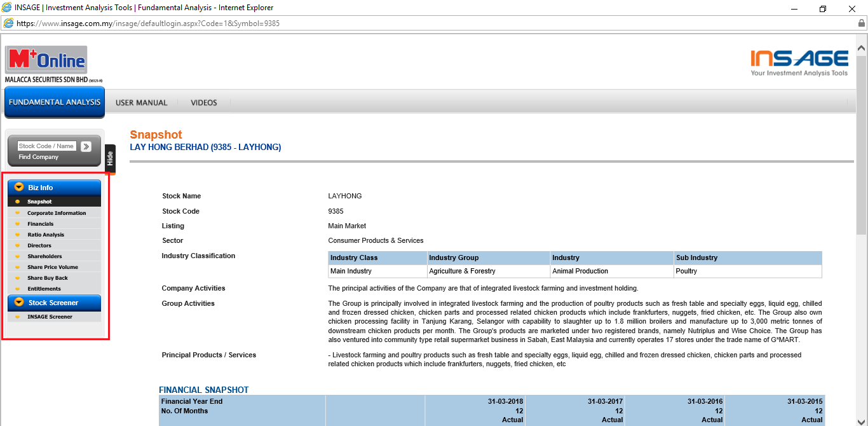Click the vertical scrollbar down arrow
Screen dimensions: 868x426
click(862, 420)
